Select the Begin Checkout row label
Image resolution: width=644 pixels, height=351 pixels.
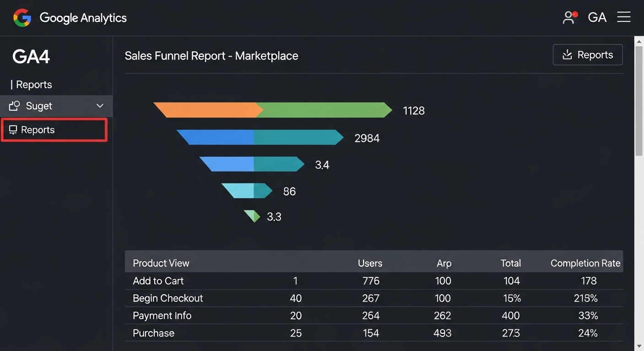[168, 298]
